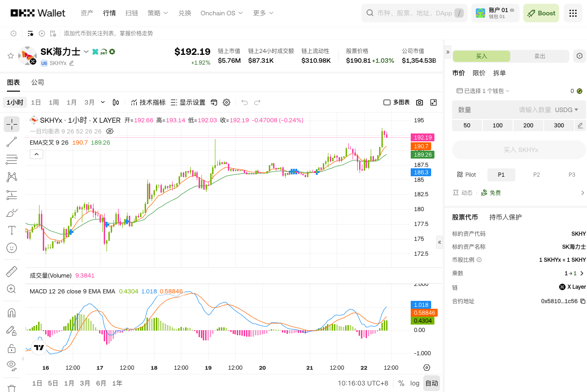Collapse the trade panel with » arrow
This screenshot has width=587, height=392.
click(448, 52)
